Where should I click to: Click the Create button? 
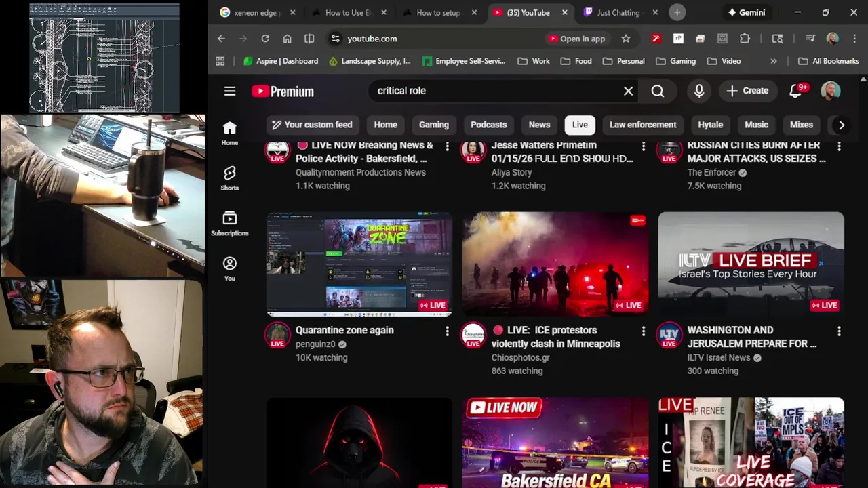click(x=747, y=91)
